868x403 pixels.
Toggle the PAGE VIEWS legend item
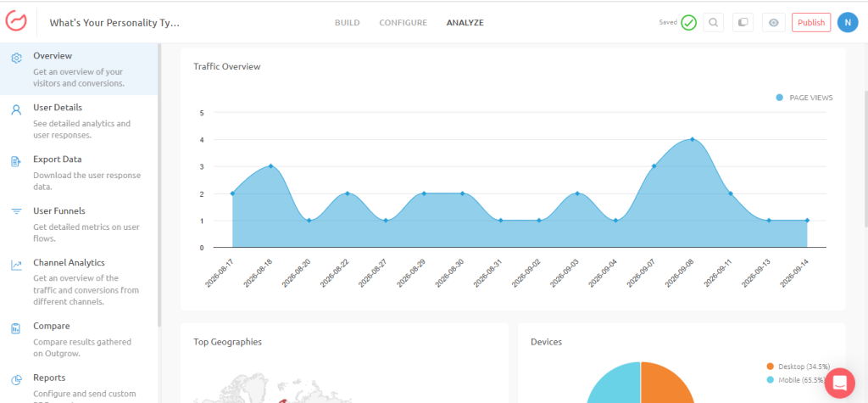pyautogui.click(x=804, y=98)
